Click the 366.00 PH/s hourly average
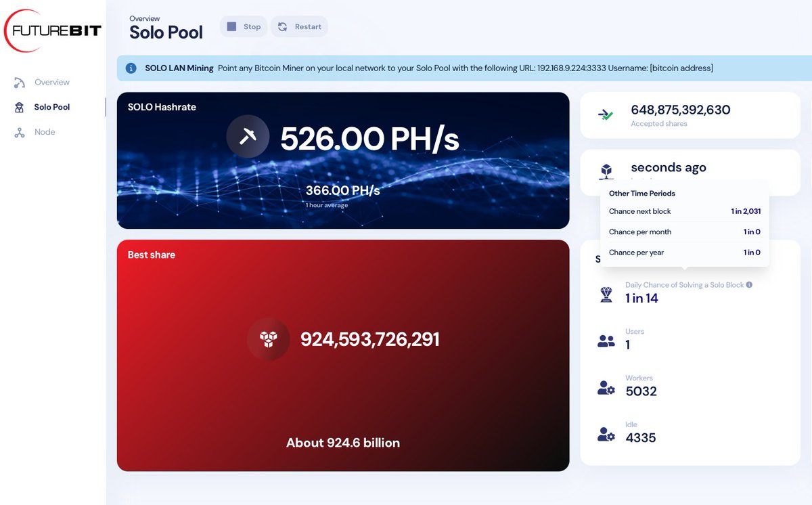 click(x=343, y=191)
